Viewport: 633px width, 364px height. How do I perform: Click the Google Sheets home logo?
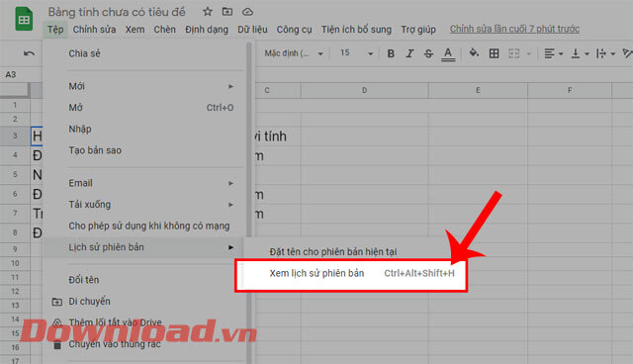click(24, 19)
